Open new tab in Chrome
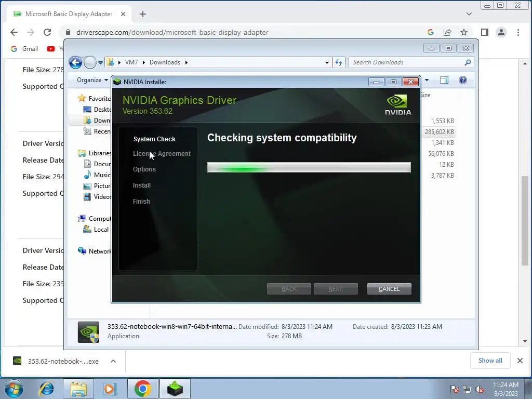Image resolution: width=532 pixels, height=399 pixels. pos(143,14)
